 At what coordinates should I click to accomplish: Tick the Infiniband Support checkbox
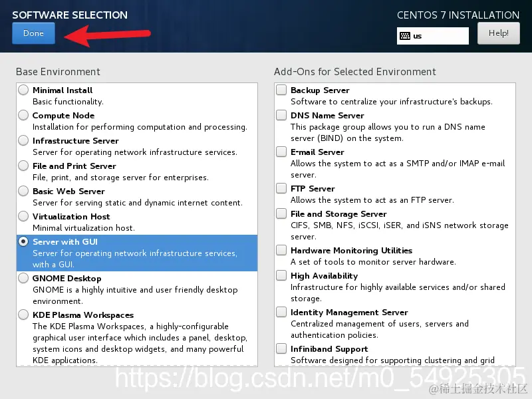281,348
